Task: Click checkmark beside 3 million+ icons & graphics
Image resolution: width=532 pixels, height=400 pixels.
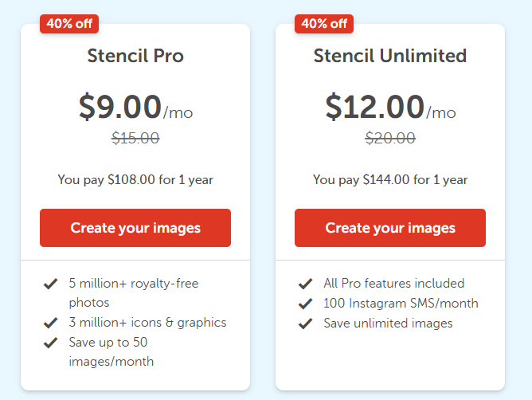Action: (51, 323)
